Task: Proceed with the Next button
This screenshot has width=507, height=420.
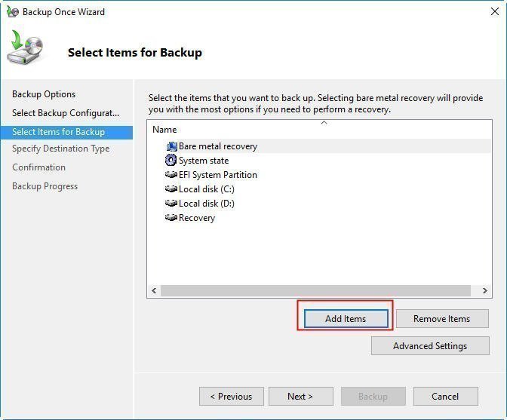Action: 300,397
